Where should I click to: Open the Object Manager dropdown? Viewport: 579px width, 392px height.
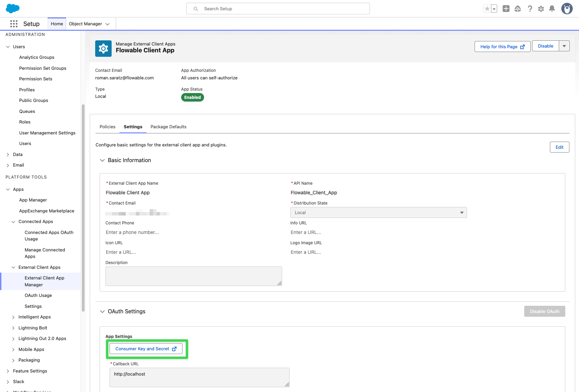coord(90,24)
